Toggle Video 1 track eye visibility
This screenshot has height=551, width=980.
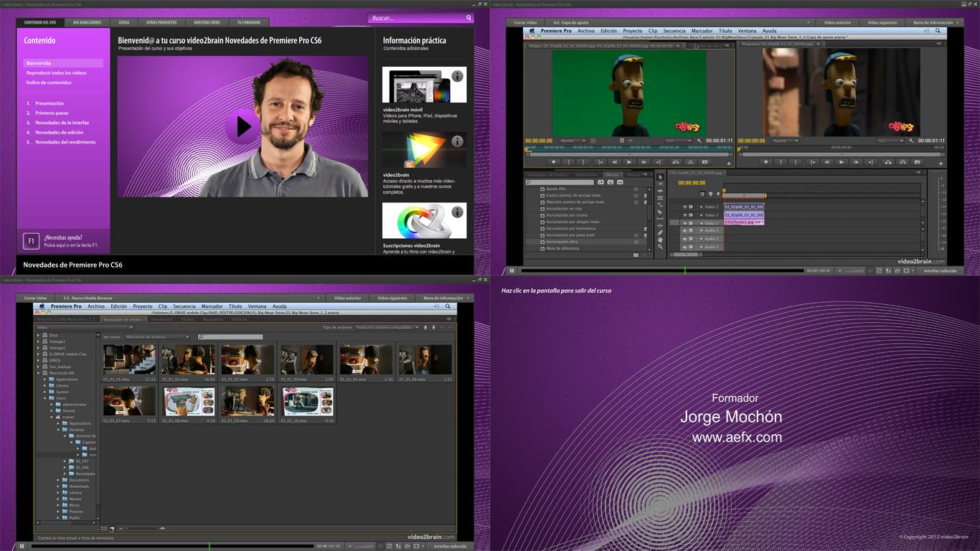685,223
